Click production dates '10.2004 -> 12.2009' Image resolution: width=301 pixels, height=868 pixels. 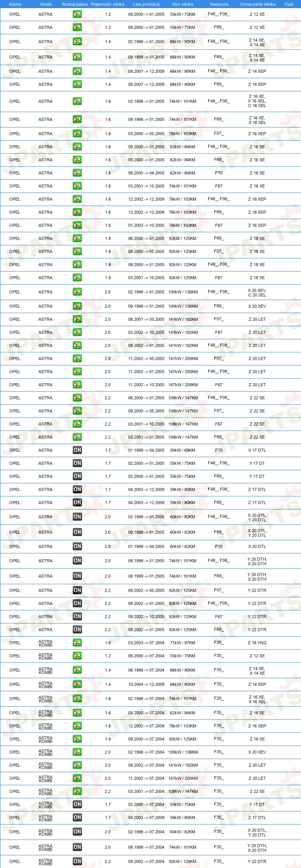[x=146, y=684]
